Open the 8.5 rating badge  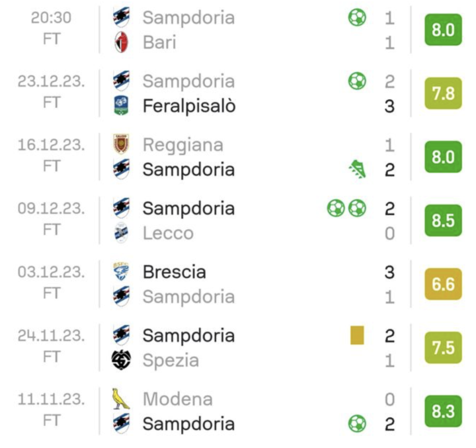point(442,220)
